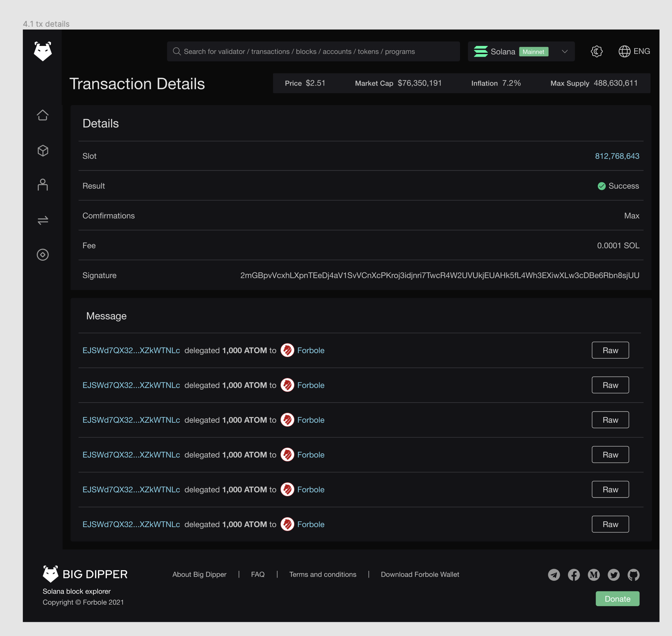Open the Validators sidebar icon

pyautogui.click(x=43, y=255)
